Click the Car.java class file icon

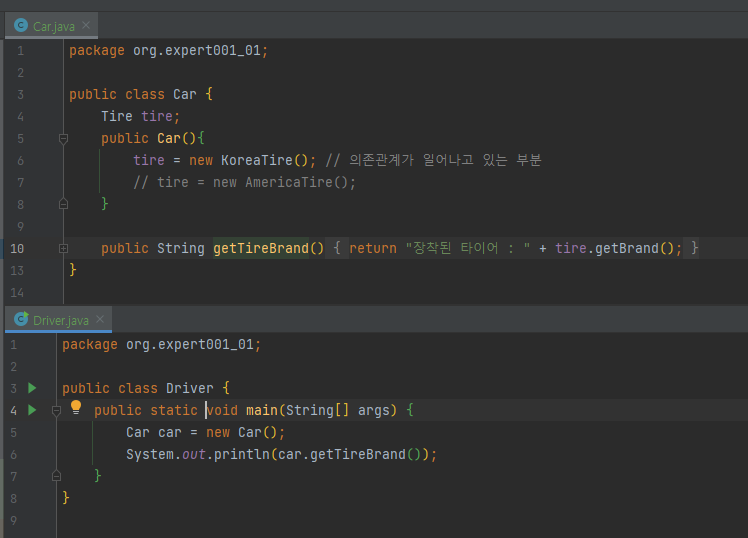point(21,25)
